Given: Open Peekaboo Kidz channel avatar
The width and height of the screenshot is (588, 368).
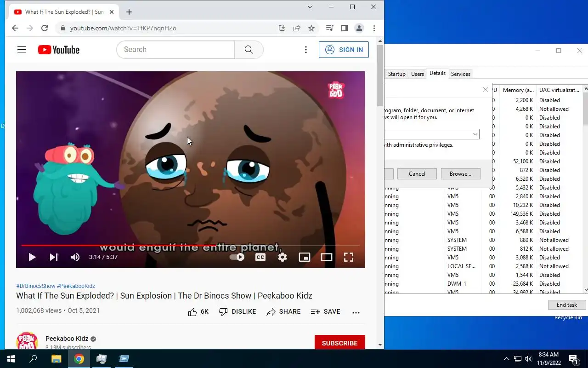Looking at the screenshot, I should click(x=27, y=341).
